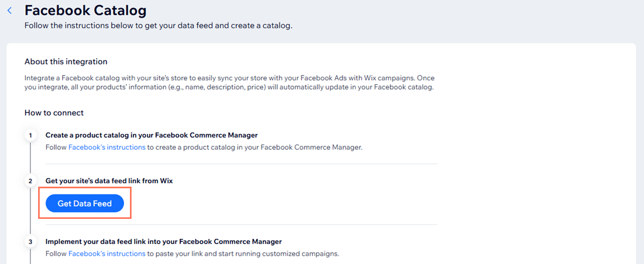Click step 3 text about running customized campaigns

pos(242,253)
